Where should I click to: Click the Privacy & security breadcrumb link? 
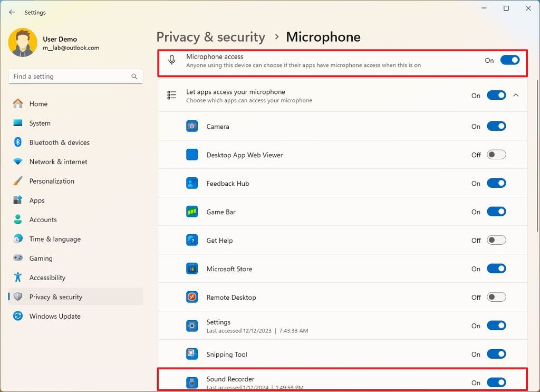tap(210, 37)
